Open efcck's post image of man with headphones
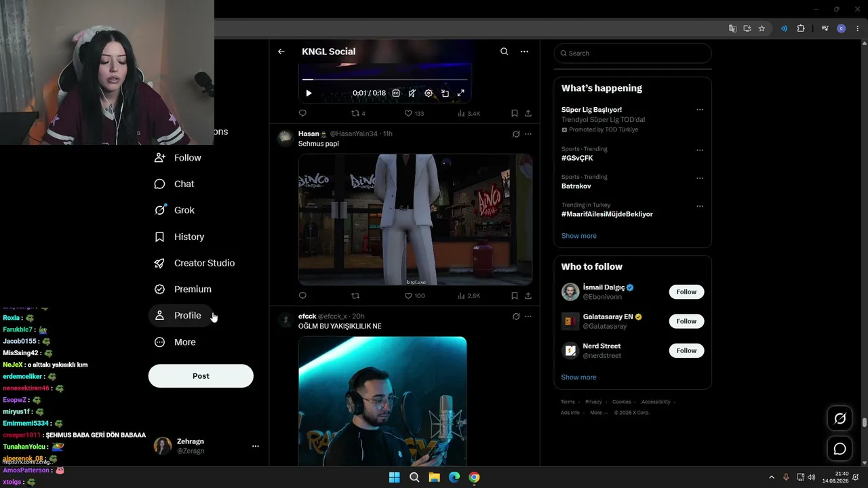The width and height of the screenshot is (868, 488). (382, 401)
